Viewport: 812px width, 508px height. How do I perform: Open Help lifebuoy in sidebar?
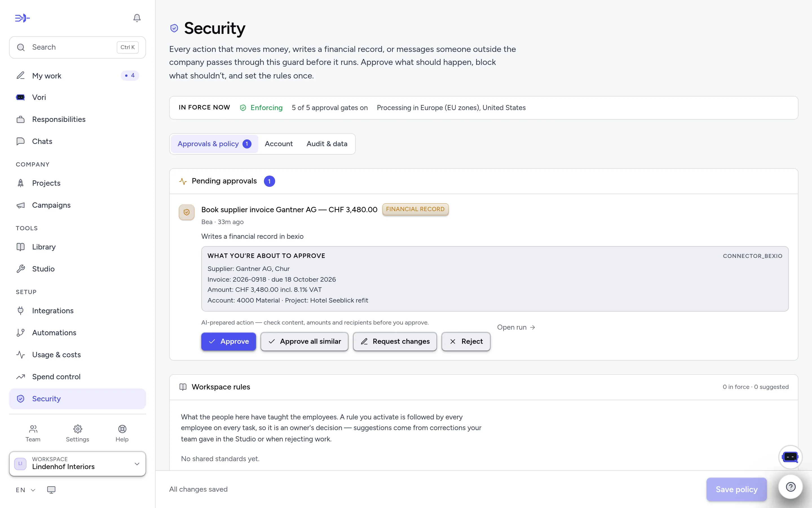(x=122, y=433)
